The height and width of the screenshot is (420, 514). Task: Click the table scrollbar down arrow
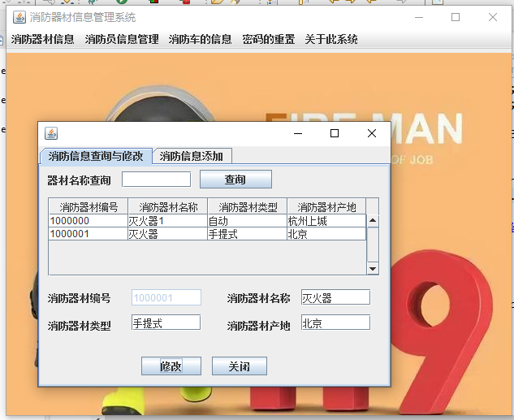tap(373, 269)
